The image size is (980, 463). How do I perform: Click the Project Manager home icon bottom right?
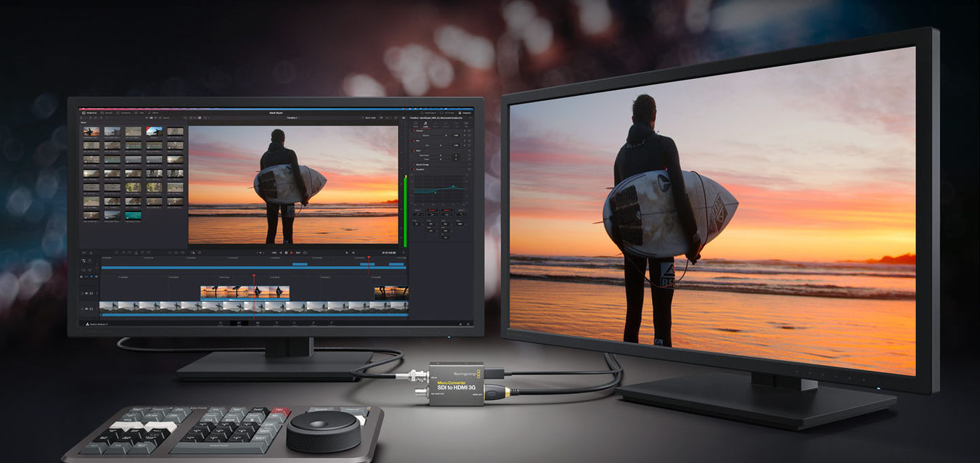click(460, 324)
